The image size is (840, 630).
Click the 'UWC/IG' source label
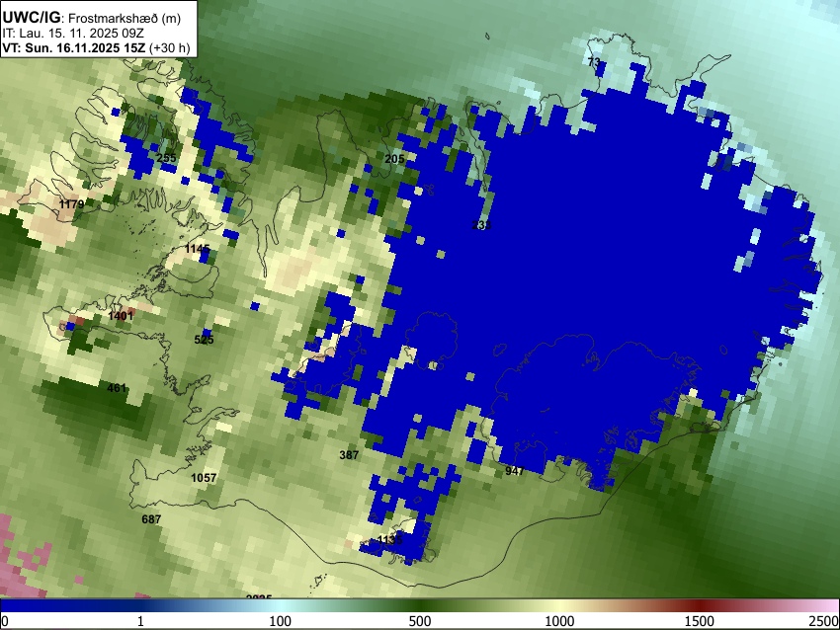pyautogui.click(x=31, y=18)
